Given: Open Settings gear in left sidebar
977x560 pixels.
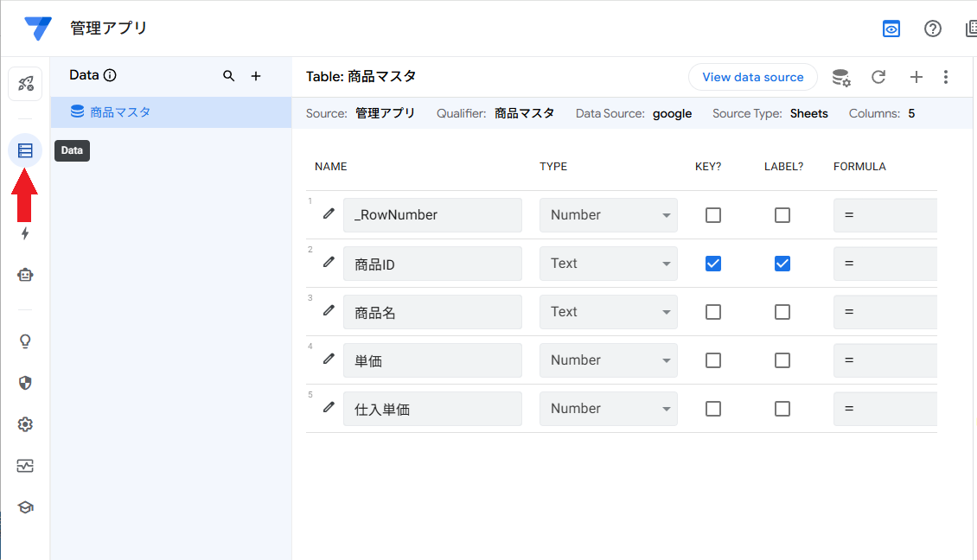Looking at the screenshot, I should pos(25,424).
